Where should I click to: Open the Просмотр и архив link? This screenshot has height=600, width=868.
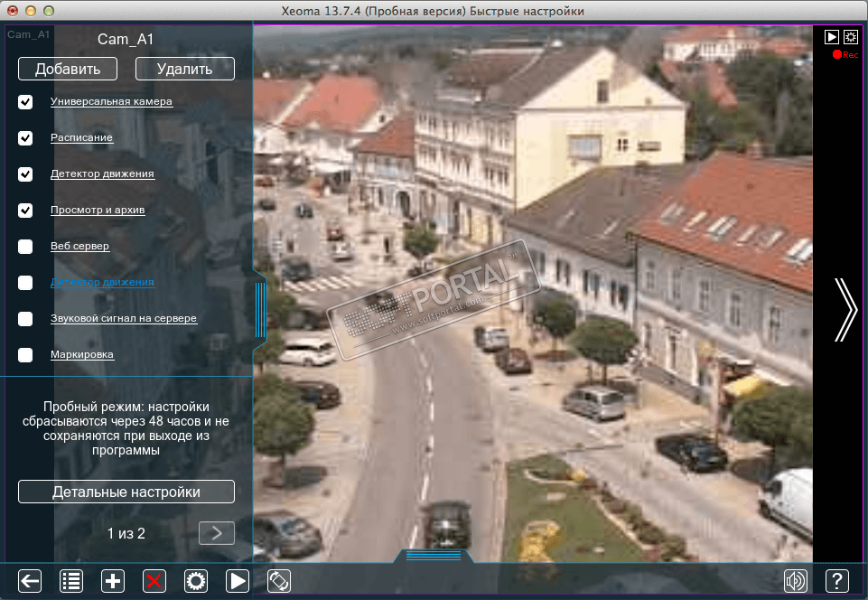[98, 210]
